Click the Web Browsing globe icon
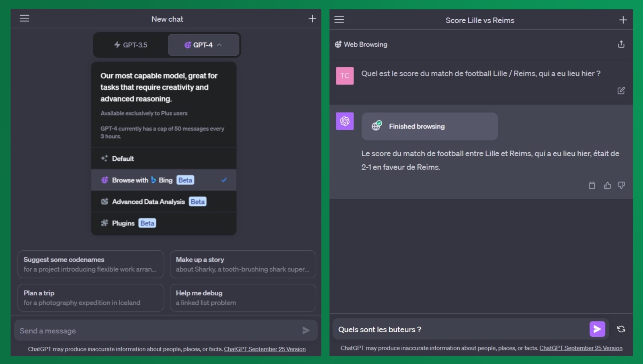 click(x=338, y=44)
